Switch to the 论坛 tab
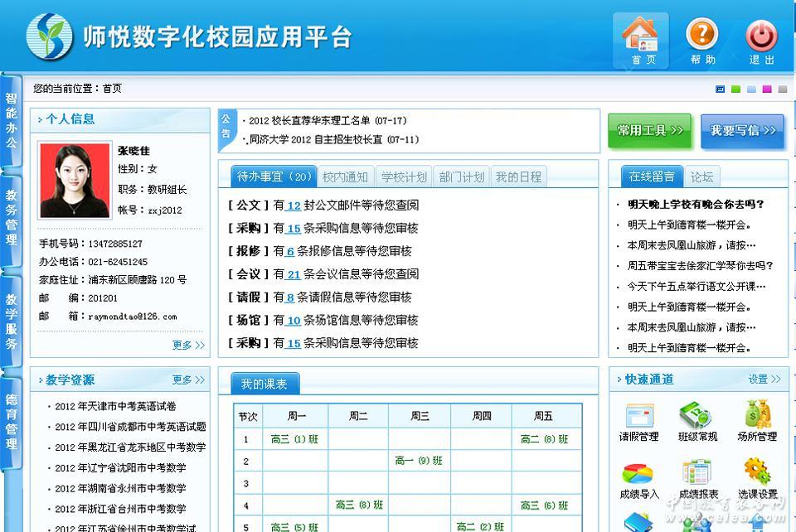The width and height of the screenshot is (796, 532). click(x=701, y=177)
